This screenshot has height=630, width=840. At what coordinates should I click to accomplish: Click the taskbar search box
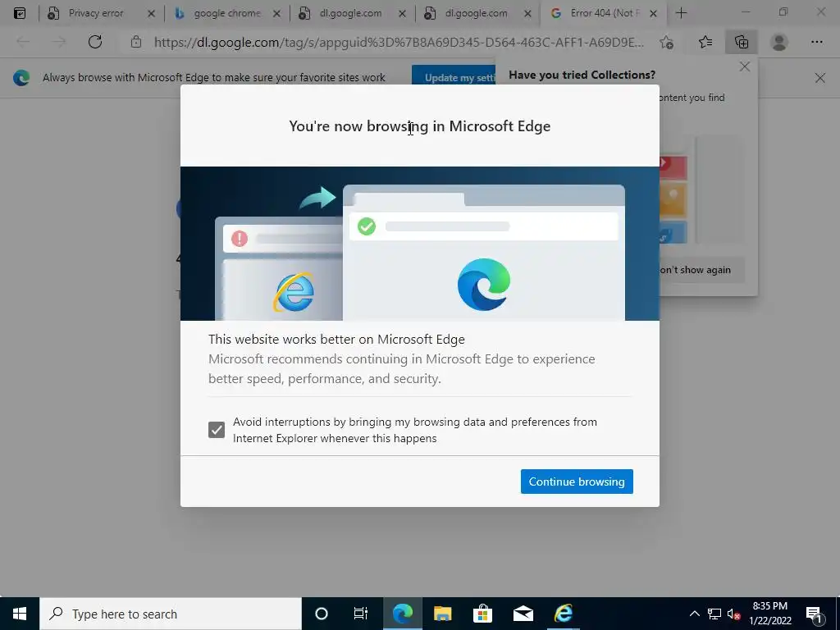point(171,614)
